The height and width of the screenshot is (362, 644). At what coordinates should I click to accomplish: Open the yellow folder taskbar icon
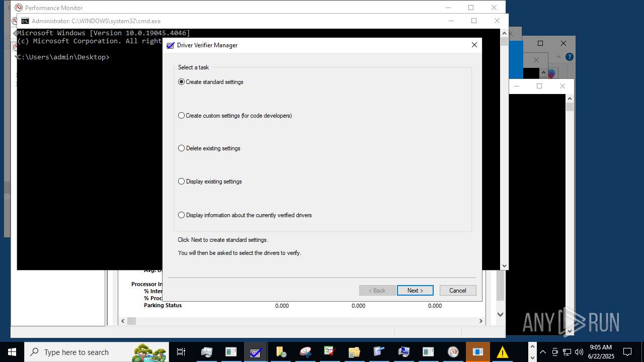click(x=354, y=352)
